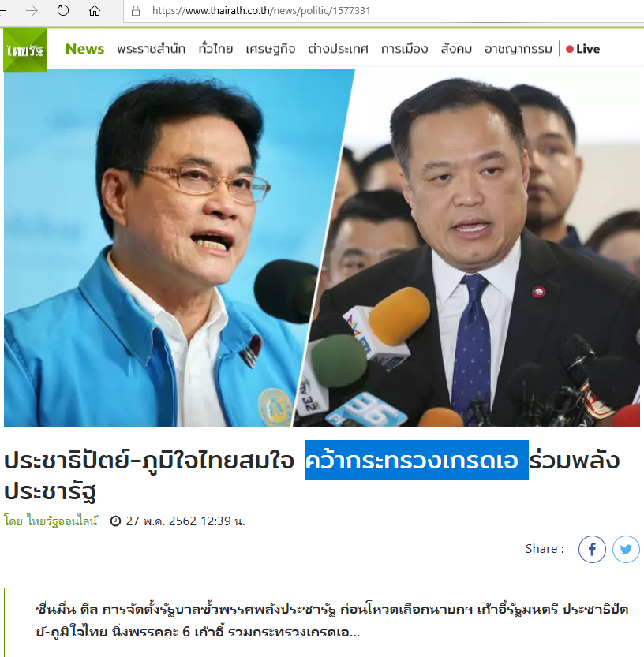This screenshot has height=657, width=644.
Task: Open the News section
Action: [84, 49]
